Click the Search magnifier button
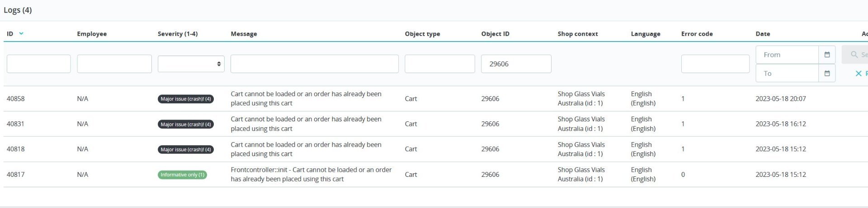Viewport: 868px width, 208px height. click(855, 55)
